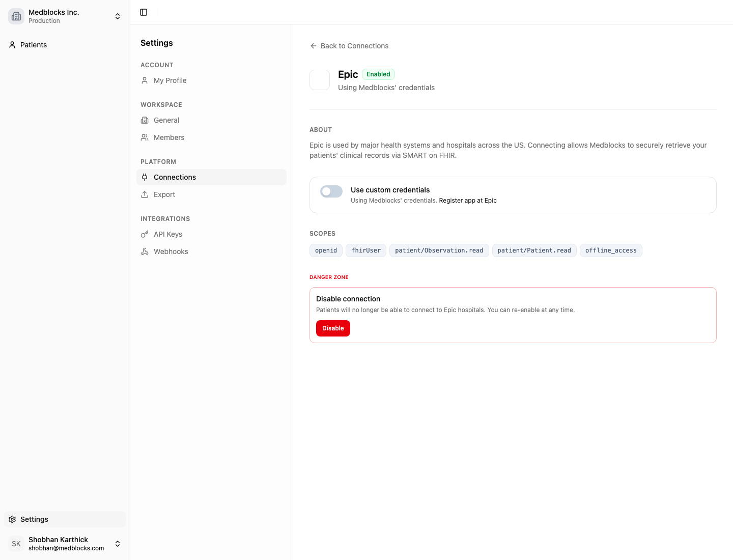Click the Disable connection heading

348,299
